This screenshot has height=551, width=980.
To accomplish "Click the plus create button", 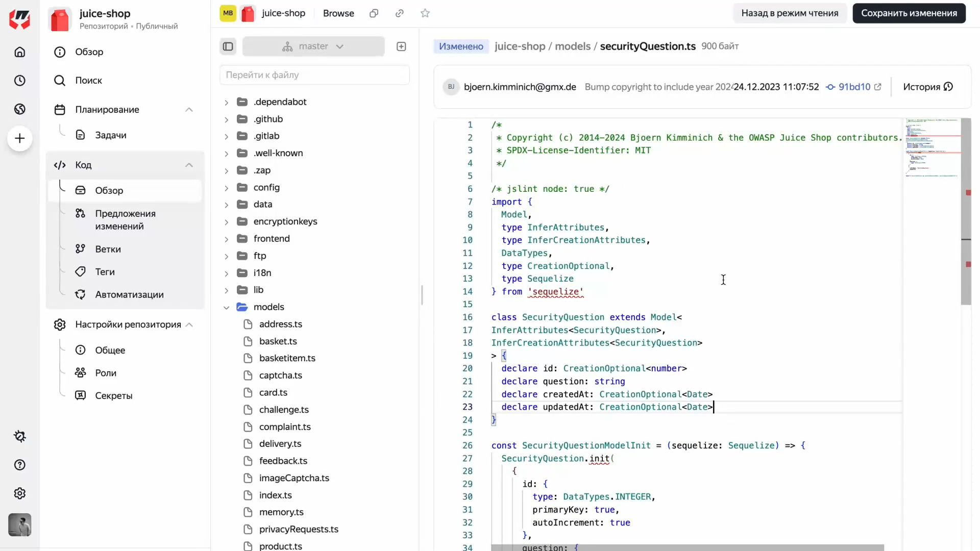I will [19, 138].
